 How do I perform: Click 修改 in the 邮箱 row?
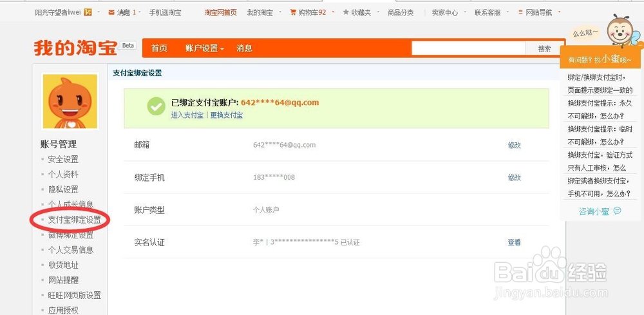[x=514, y=145]
